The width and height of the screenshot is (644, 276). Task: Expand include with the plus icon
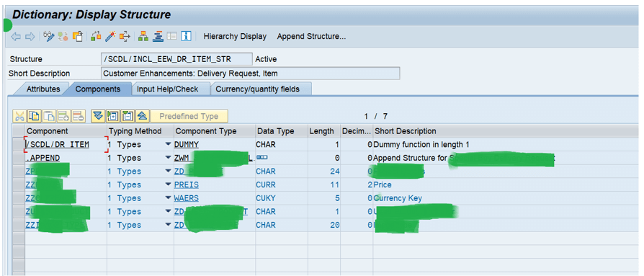pyautogui.click(x=112, y=116)
